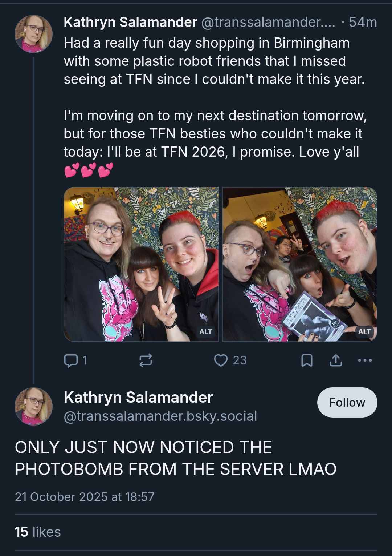The width and height of the screenshot is (392, 556).
Task: Open the three-dots more options menu
Action: tap(365, 360)
